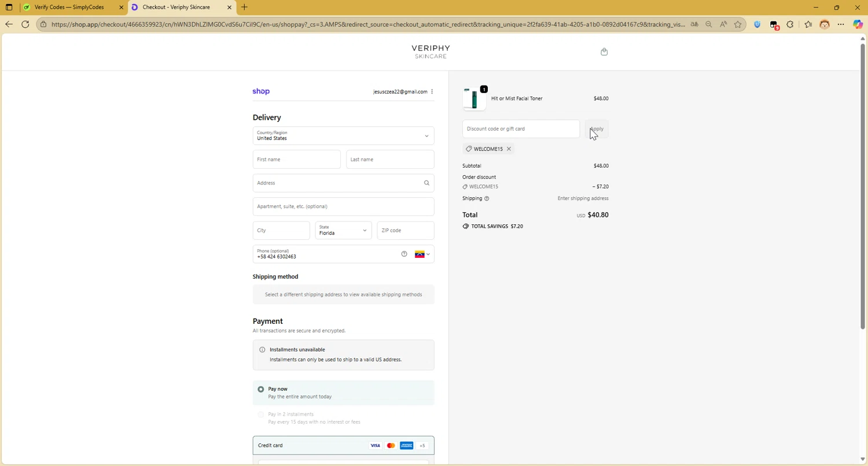This screenshot has width=868, height=466.
Task: Click the Last name field
Action: click(390, 160)
